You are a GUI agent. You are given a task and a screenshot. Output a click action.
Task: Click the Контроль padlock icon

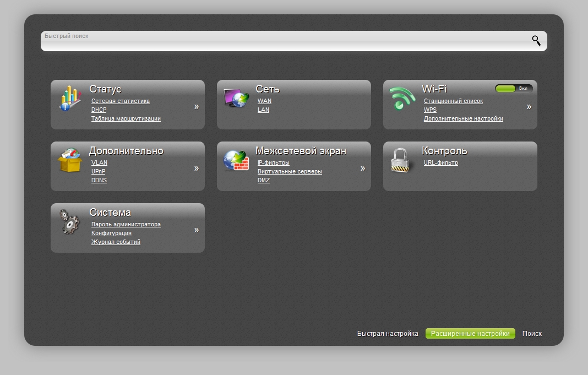tap(400, 160)
